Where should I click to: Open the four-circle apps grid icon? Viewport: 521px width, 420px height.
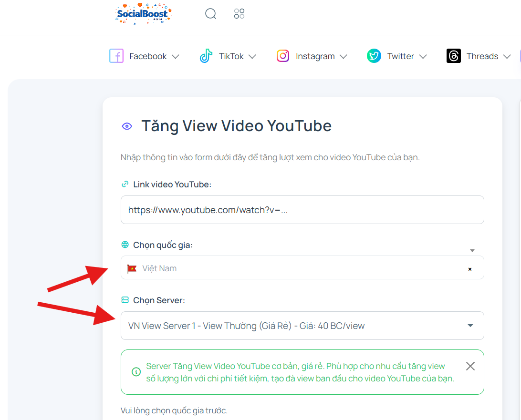tap(239, 14)
